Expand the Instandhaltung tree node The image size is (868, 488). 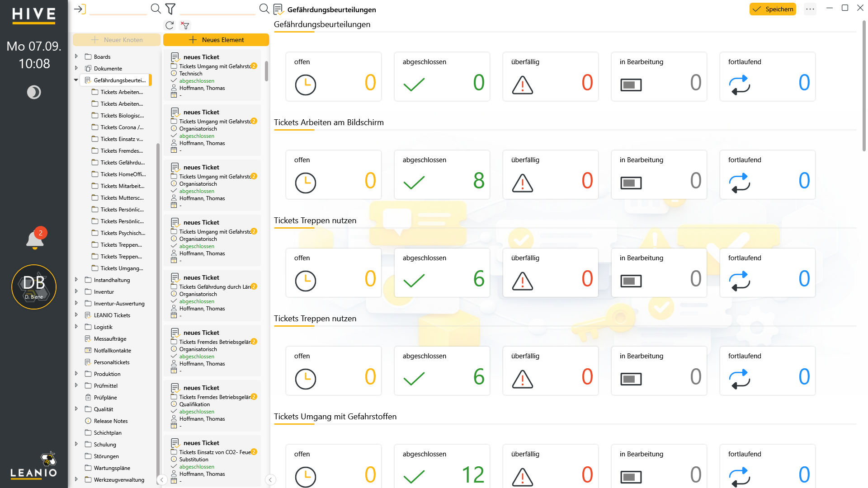click(x=76, y=280)
